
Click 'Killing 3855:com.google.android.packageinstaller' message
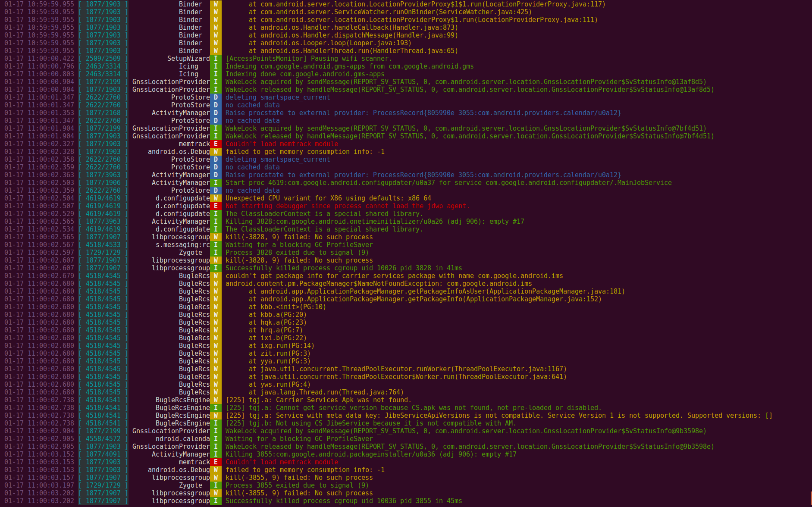[371, 454]
